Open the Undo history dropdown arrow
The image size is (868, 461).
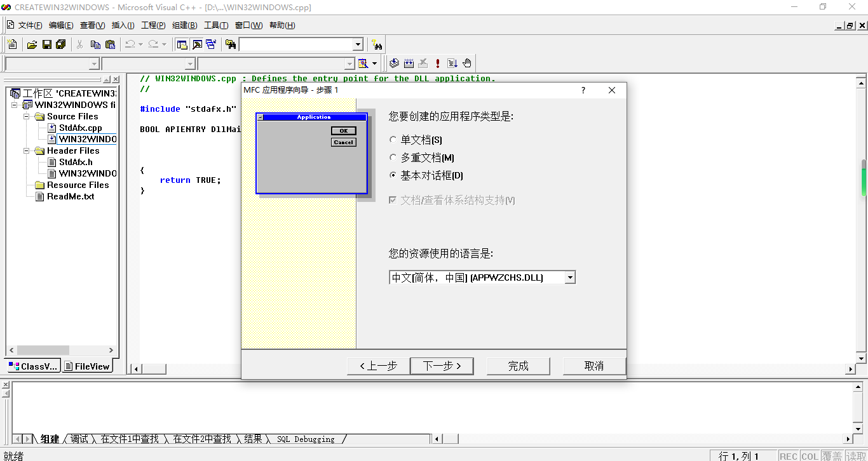[140, 44]
